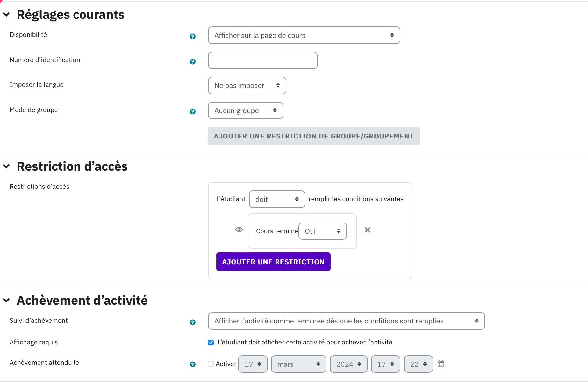Open help for Achèvement attendu le
Image resolution: width=588 pixels, height=382 pixels.
tap(193, 364)
